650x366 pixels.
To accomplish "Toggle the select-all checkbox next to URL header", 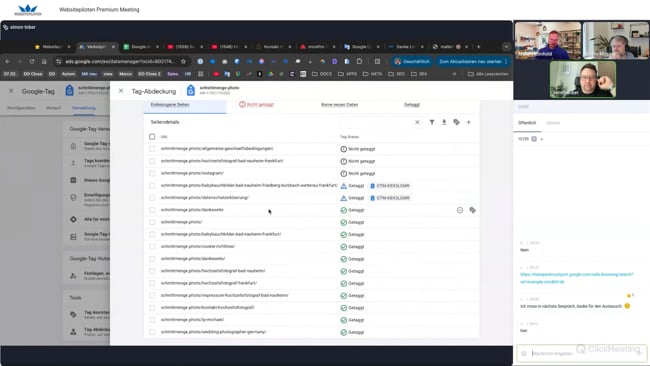I will click(152, 137).
